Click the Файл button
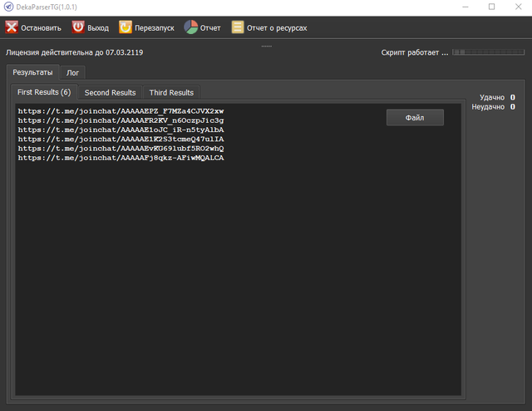 415,118
